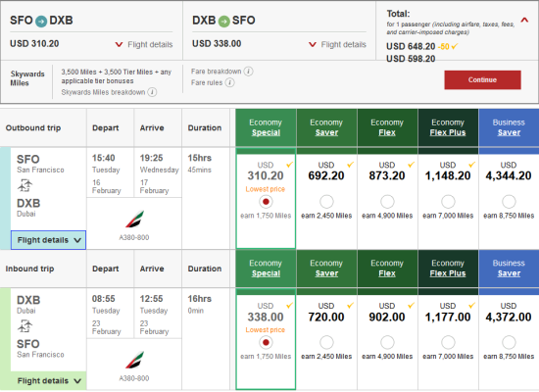Click the checkmark on outbound USD 310.20 fare
Image resolution: width=539 pixels, height=392 pixels.
pyautogui.click(x=289, y=165)
